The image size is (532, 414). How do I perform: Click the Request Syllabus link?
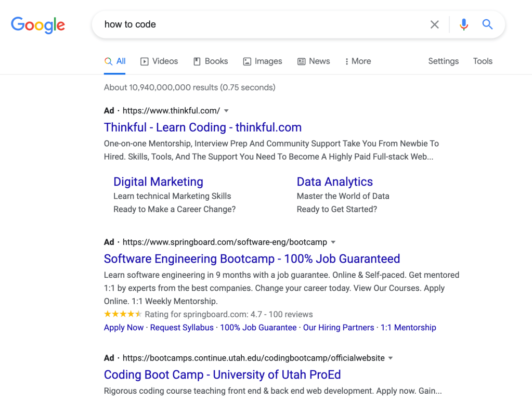tap(181, 328)
